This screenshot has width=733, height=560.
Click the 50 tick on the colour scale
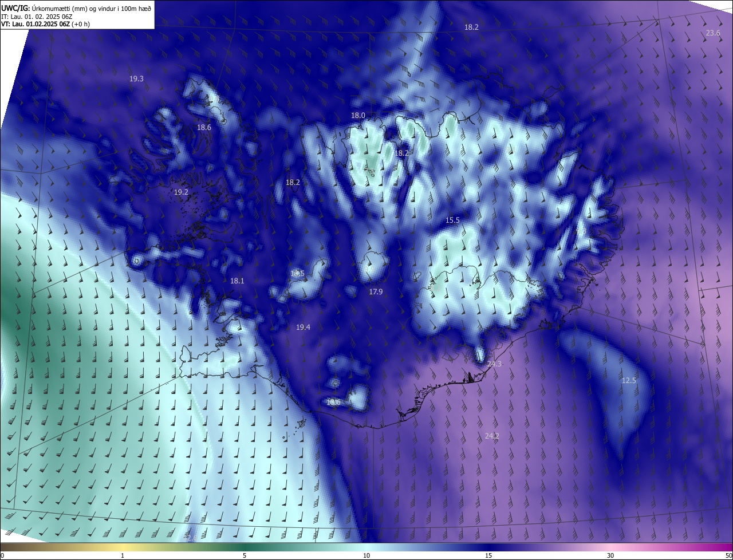point(728,556)
